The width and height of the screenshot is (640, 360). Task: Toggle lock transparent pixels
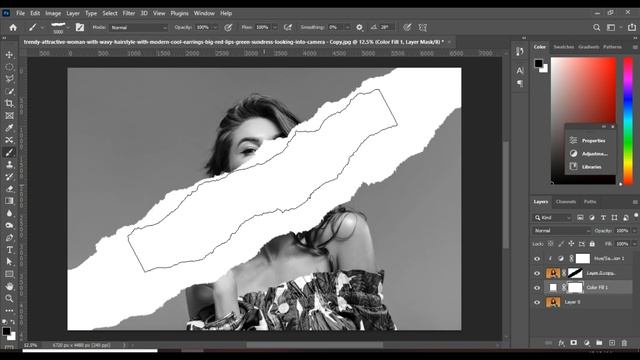click(550, 244)
